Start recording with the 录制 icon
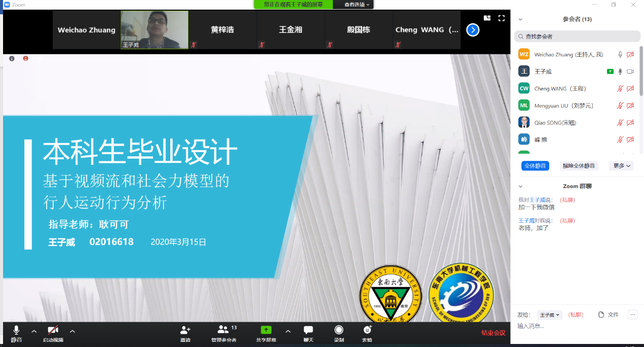 click(x=338, y=331)
